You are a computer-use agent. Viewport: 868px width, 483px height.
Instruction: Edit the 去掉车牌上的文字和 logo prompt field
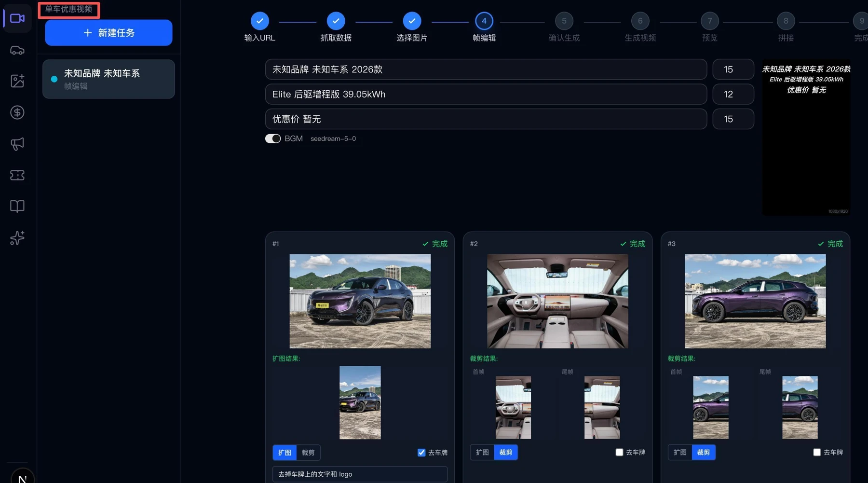pos(360,474)
